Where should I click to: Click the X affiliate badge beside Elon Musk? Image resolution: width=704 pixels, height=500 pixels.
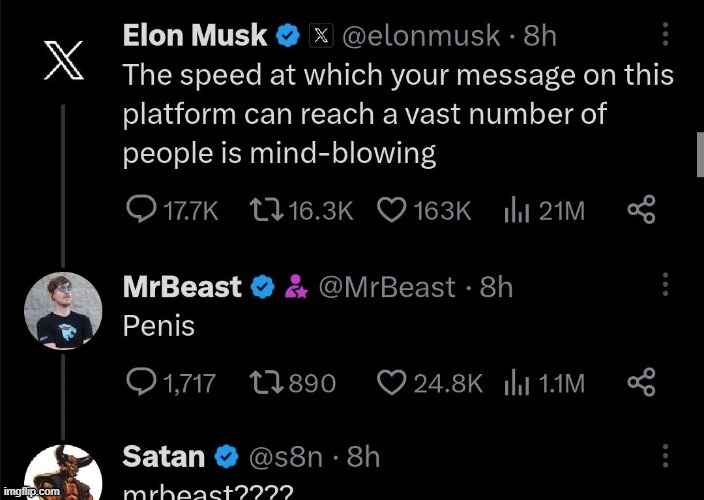pyautogui.click(x=321, y=36)
